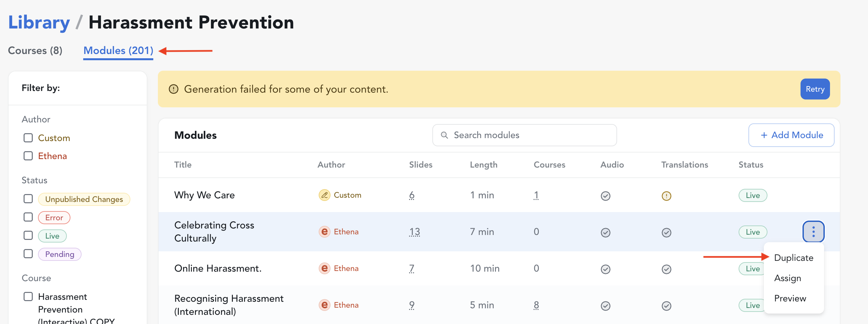Click the Add Module button
The image size is (868, 324).
[x=791, y=135]
